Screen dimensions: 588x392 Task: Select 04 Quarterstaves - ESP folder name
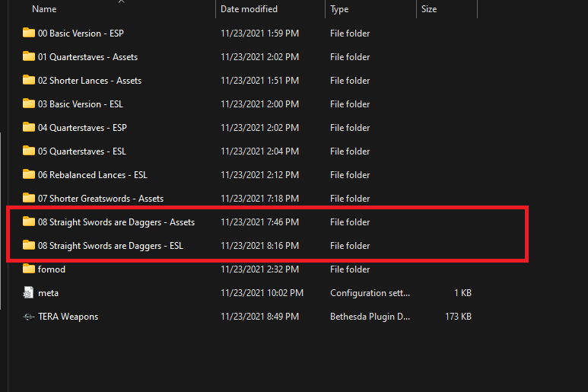[82, 128]
